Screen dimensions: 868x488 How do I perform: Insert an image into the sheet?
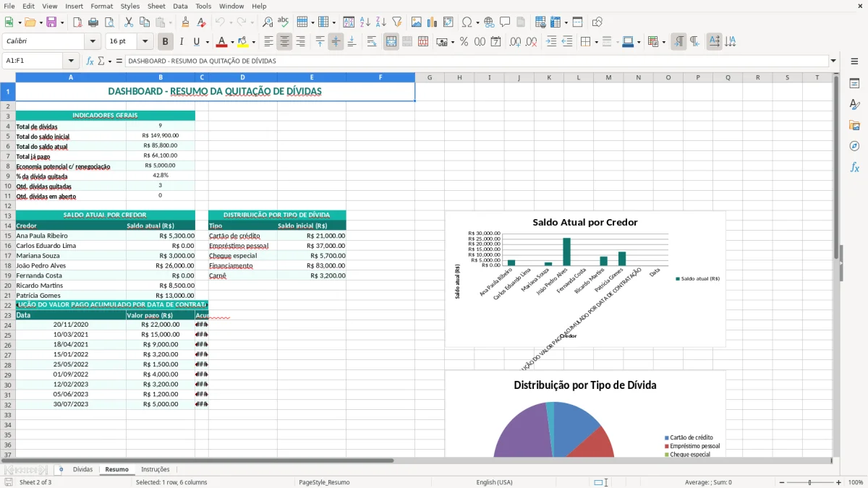coord(416,22)
